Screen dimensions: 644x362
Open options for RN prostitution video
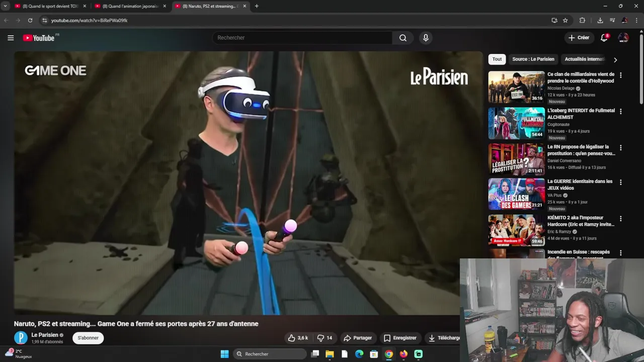pyautogui.click(x=620, y=148)
